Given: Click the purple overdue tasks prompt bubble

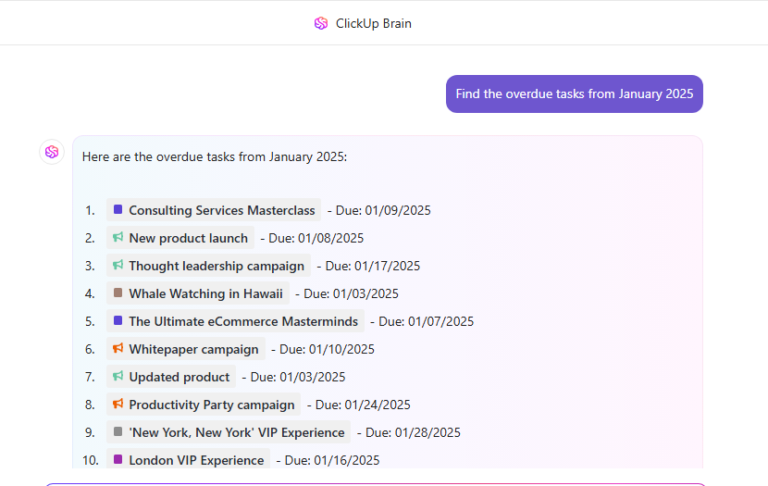Looking at the screenshot, I should tap(575, 94).
